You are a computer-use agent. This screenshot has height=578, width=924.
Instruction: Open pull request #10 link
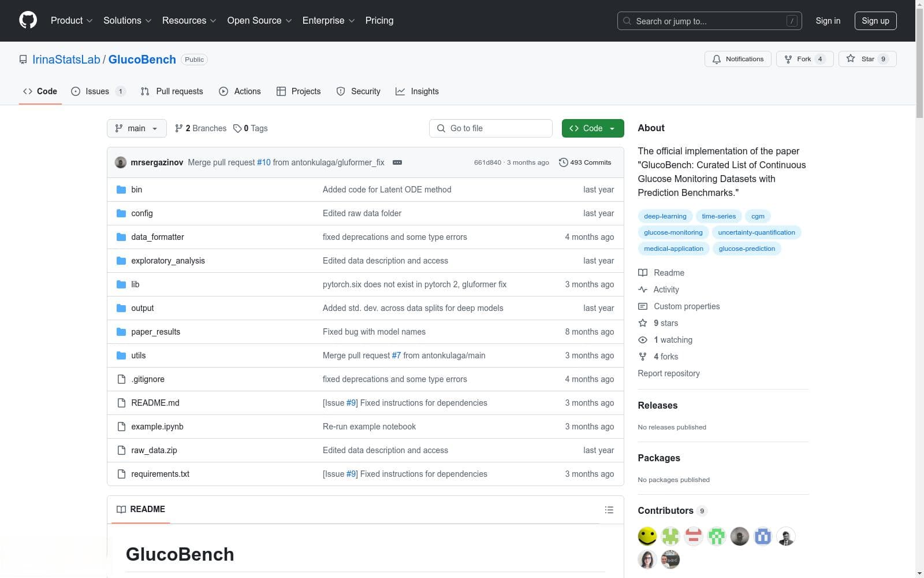point(264,162)
